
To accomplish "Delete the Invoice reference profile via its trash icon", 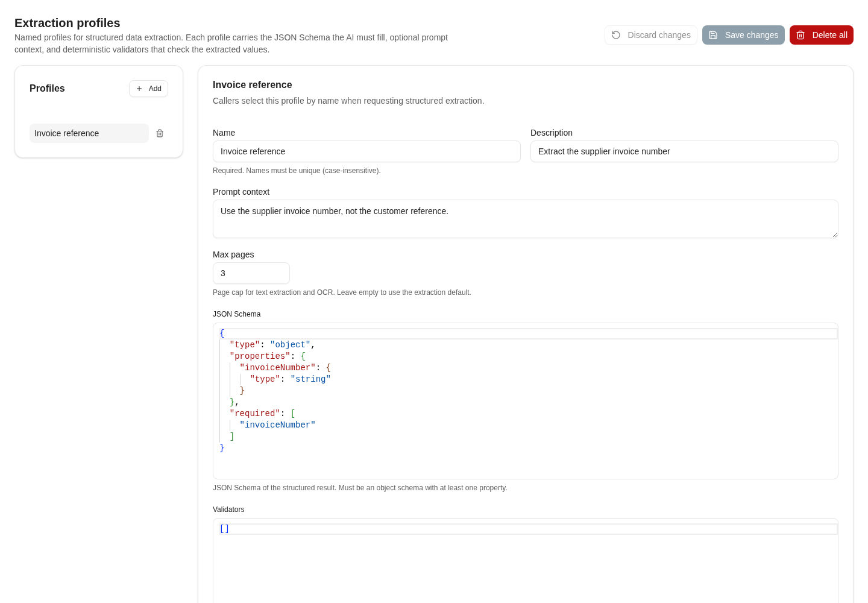I will (160, 133).
